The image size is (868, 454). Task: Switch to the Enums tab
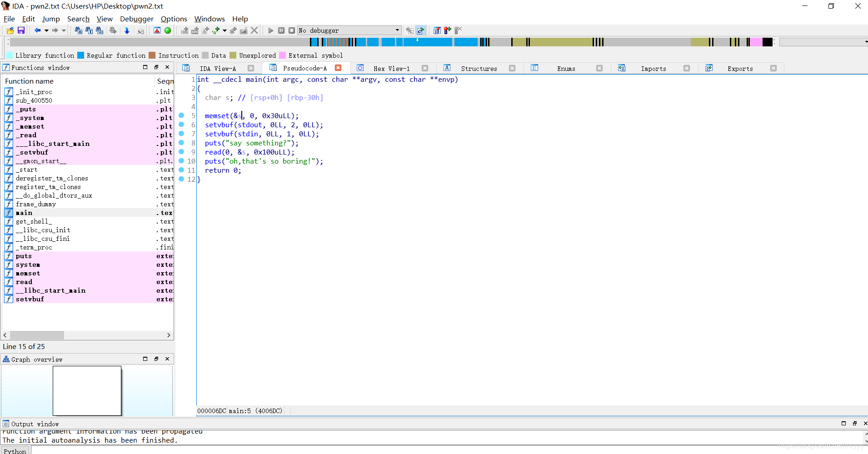click(566, 68)
